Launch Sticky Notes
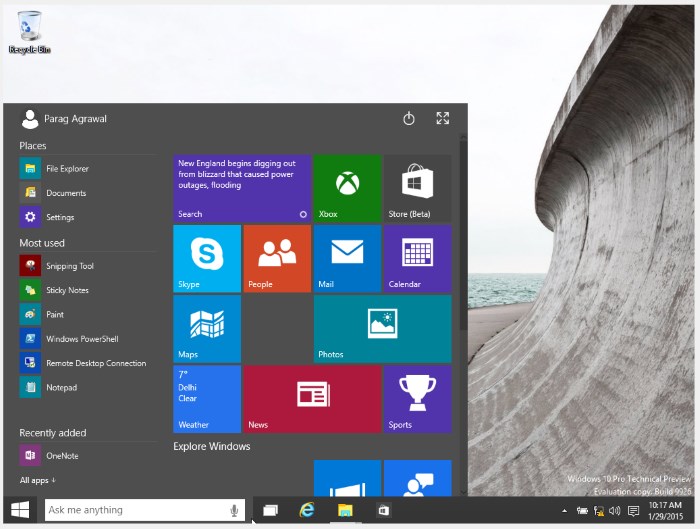700x529 pixels. point(88,290)
